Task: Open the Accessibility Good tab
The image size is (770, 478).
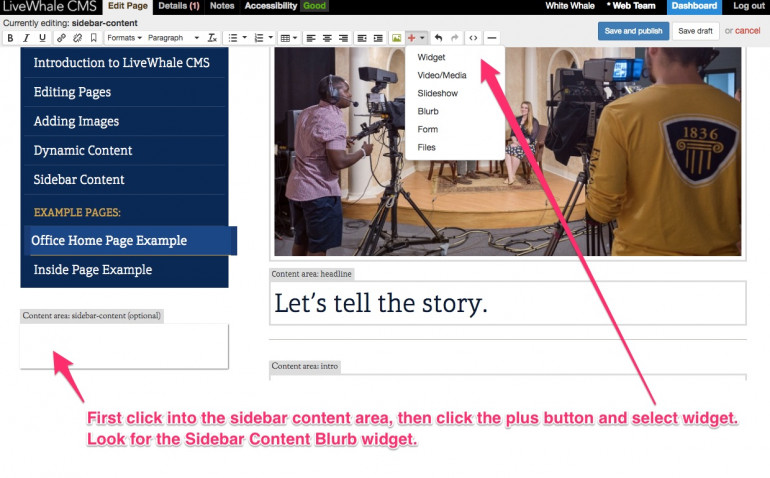Action: [285, 6]
